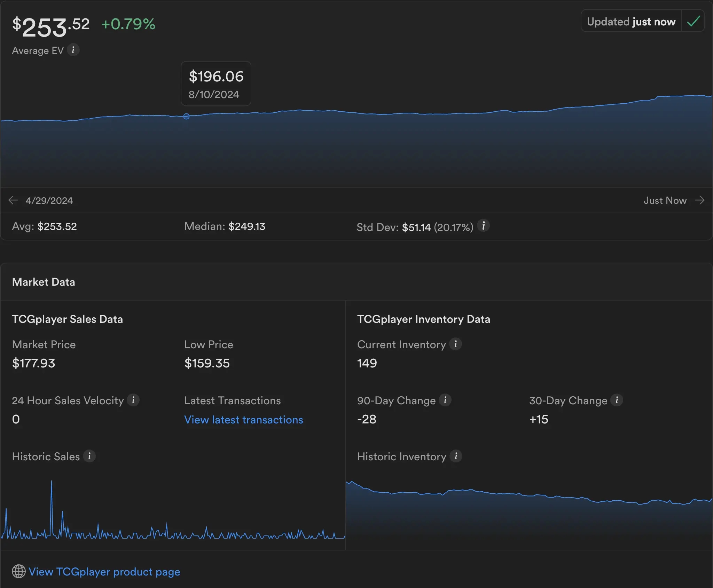Viewport: 713px width, 588px height.
Task: Click the +0.79% change percentage
Action: pos(128,24)
